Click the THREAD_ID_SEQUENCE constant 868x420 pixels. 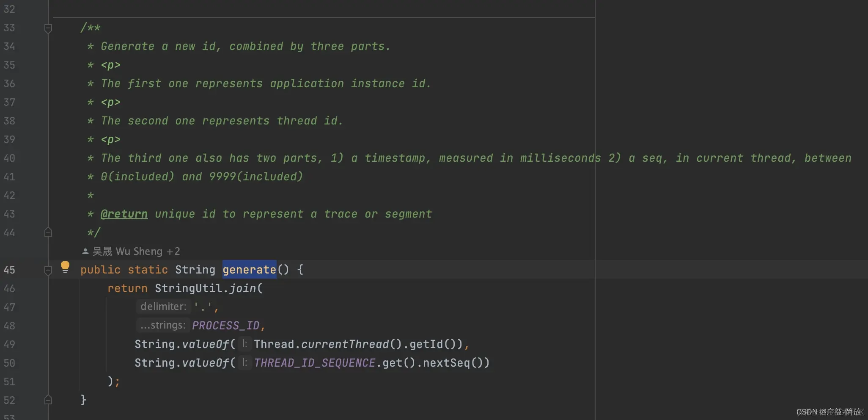(314, 363)
